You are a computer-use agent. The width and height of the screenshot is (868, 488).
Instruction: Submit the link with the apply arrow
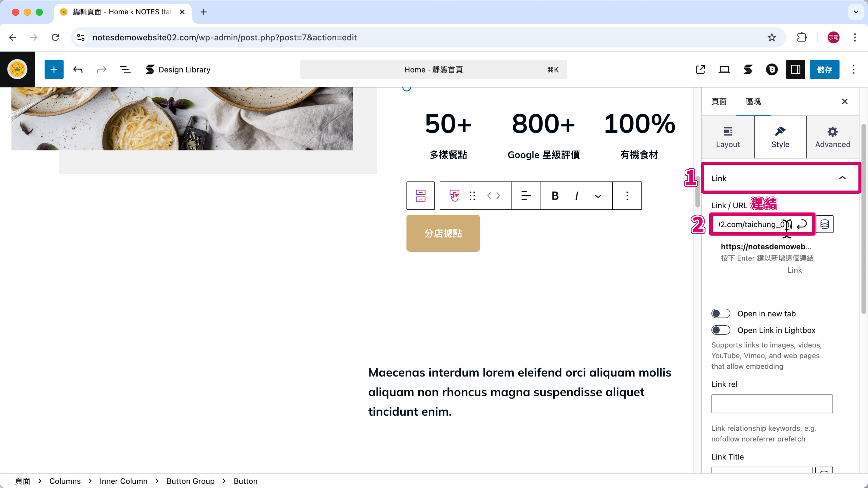click(x=802, y=224)
